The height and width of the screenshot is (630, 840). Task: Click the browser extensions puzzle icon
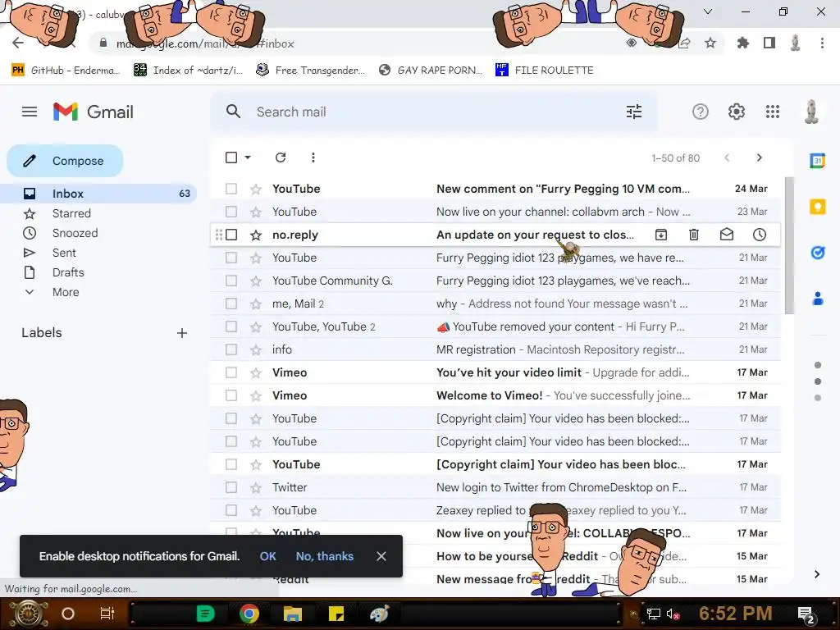click(x=742, y=43)
